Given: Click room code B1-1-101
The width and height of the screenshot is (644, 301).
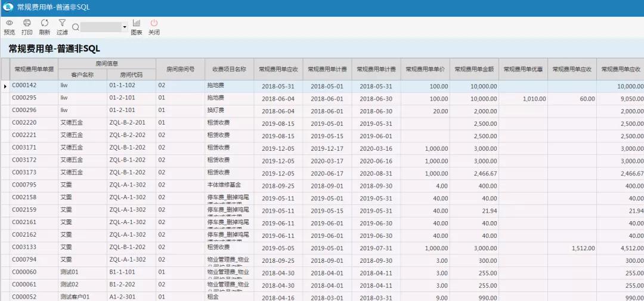Looking at the screenshot, I should pos(122,271).
